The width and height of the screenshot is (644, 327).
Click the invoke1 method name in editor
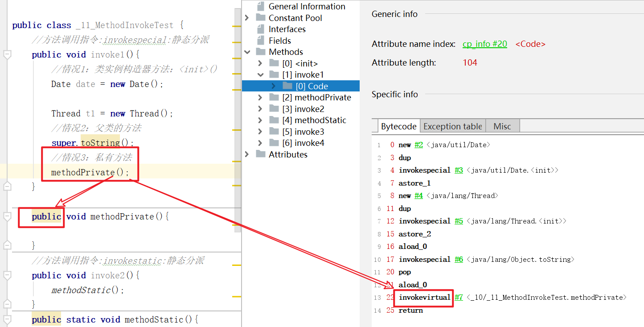coord(108,55)
